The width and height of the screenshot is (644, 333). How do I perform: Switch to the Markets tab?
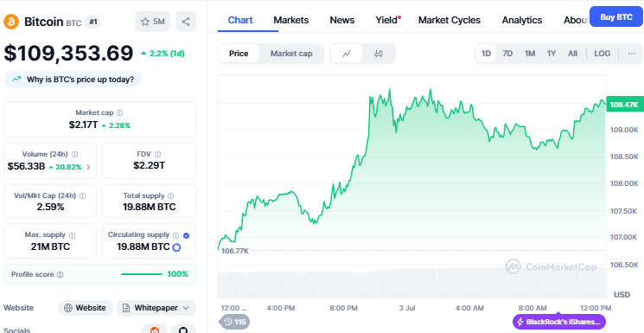(290, 20)
